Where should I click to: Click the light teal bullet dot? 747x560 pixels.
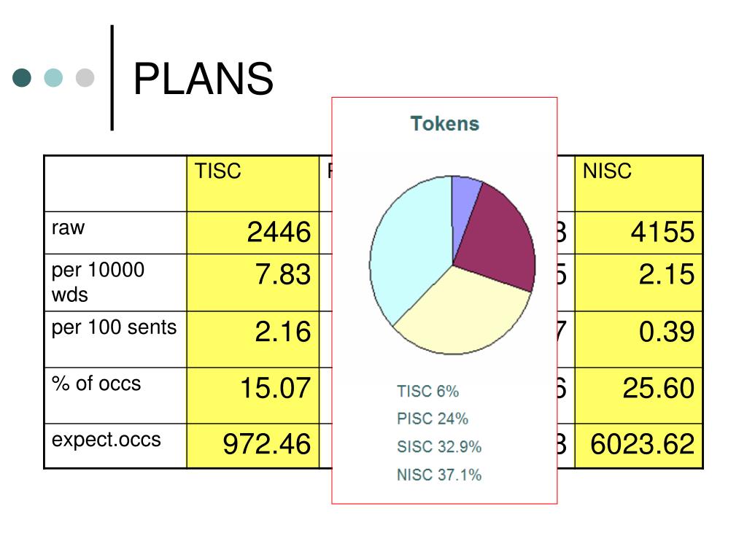53,77
